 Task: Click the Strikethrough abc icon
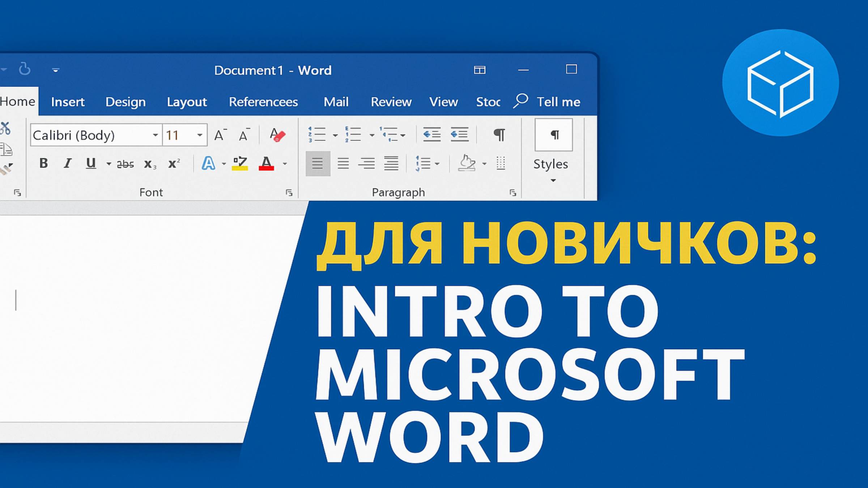click(125, 164)
